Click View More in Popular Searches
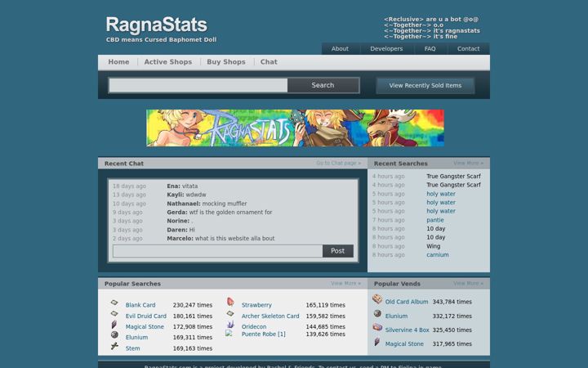This screenshot has height=368, width=588. 345,283
